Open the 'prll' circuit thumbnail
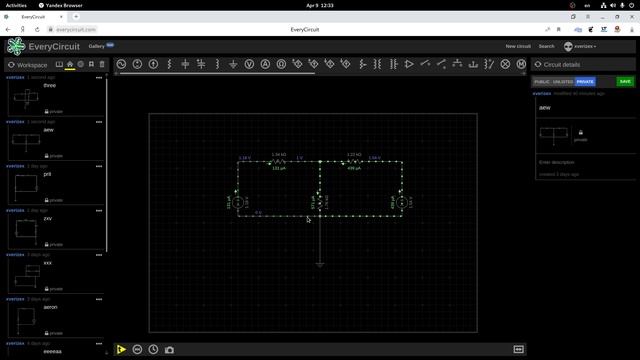 [26, 187]
